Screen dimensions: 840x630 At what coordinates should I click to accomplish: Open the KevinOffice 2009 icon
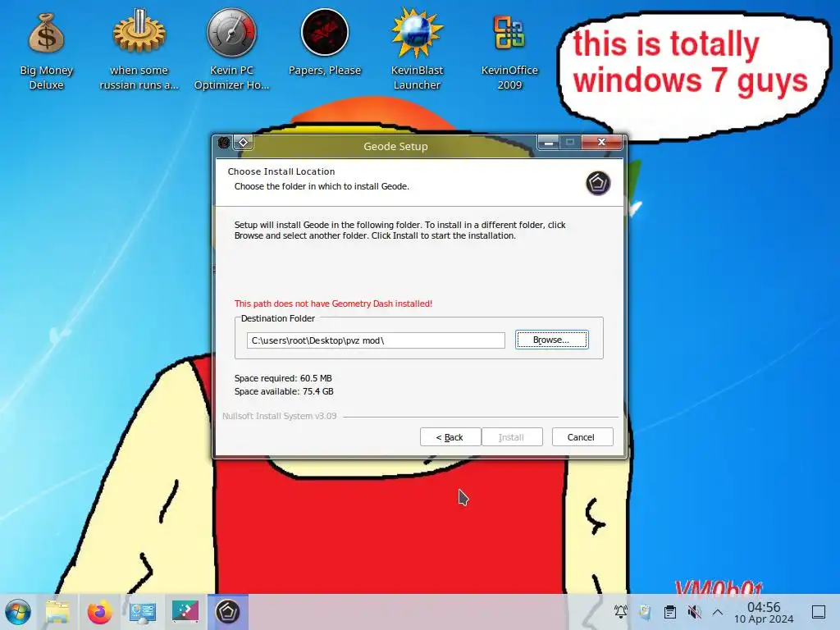[509, 33]
